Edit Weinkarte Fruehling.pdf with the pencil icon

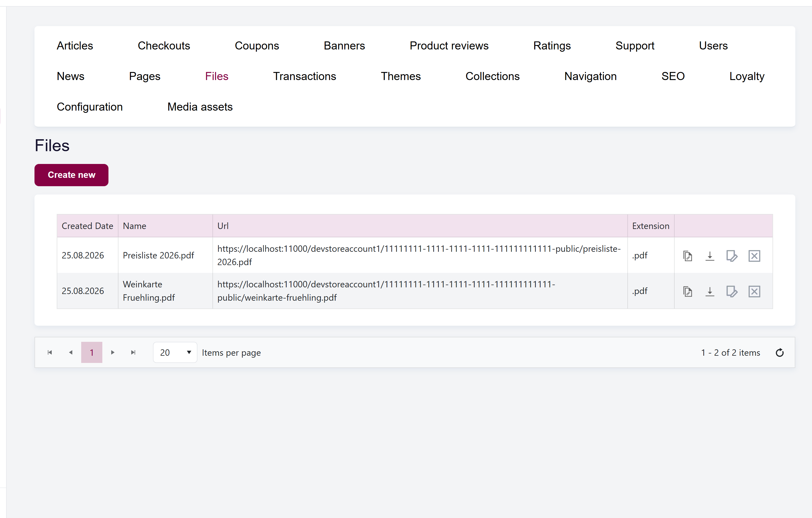click(x=732, y=291)
